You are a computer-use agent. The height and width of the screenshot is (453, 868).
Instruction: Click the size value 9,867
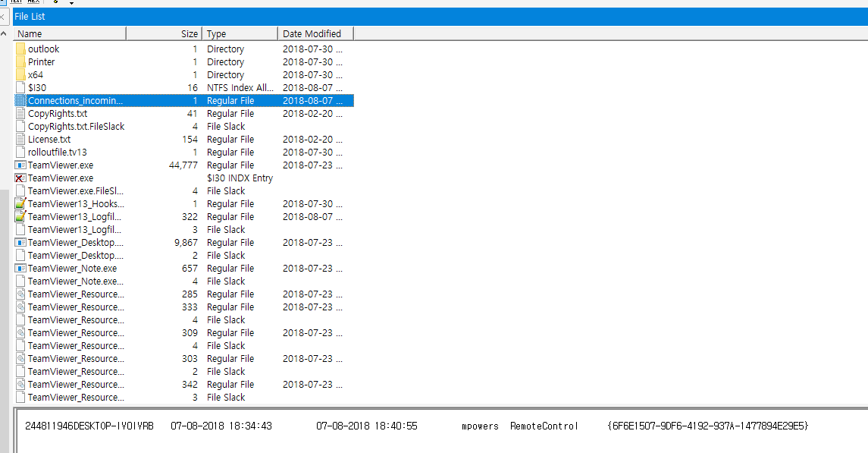[186, 243]
